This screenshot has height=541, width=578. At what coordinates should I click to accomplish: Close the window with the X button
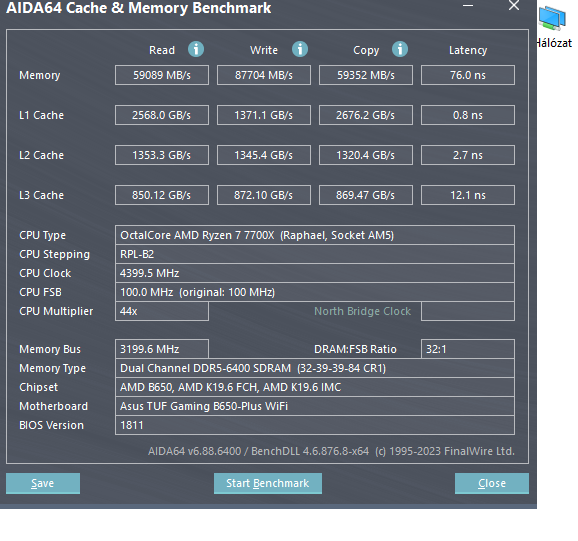[514, 6]
